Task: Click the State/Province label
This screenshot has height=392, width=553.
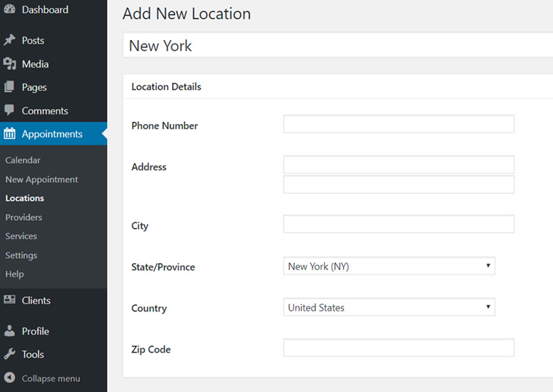Action: 163,267
